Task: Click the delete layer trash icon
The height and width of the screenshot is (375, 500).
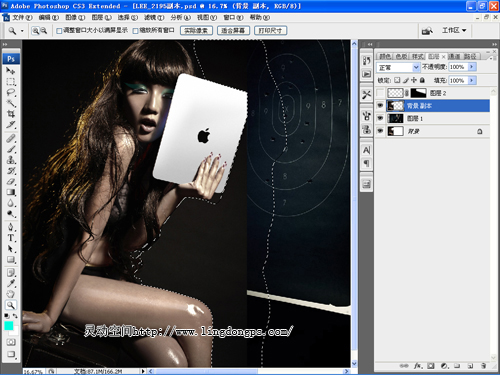Action: click(x=483, y=366)
